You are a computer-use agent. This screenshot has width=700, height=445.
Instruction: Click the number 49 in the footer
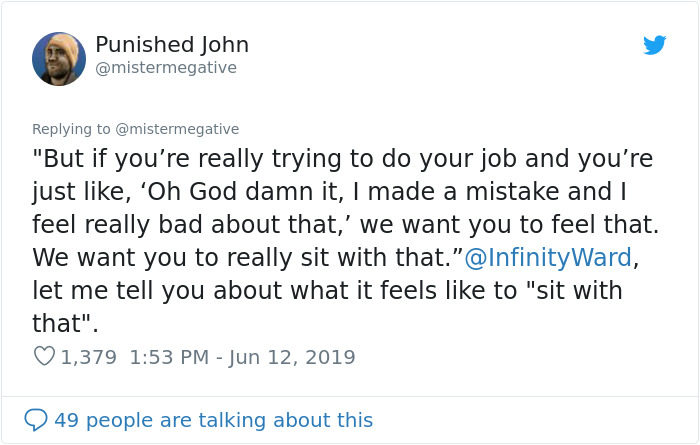point(66,420)
